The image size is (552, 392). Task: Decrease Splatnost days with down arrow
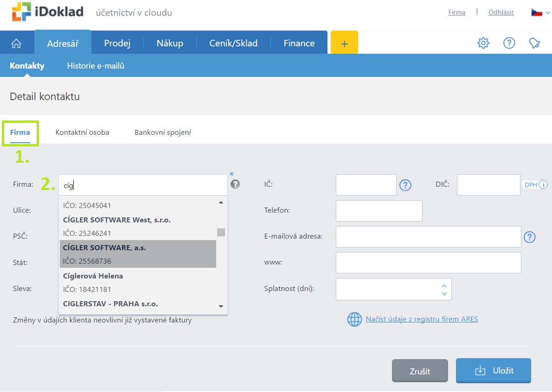point(444,294)
